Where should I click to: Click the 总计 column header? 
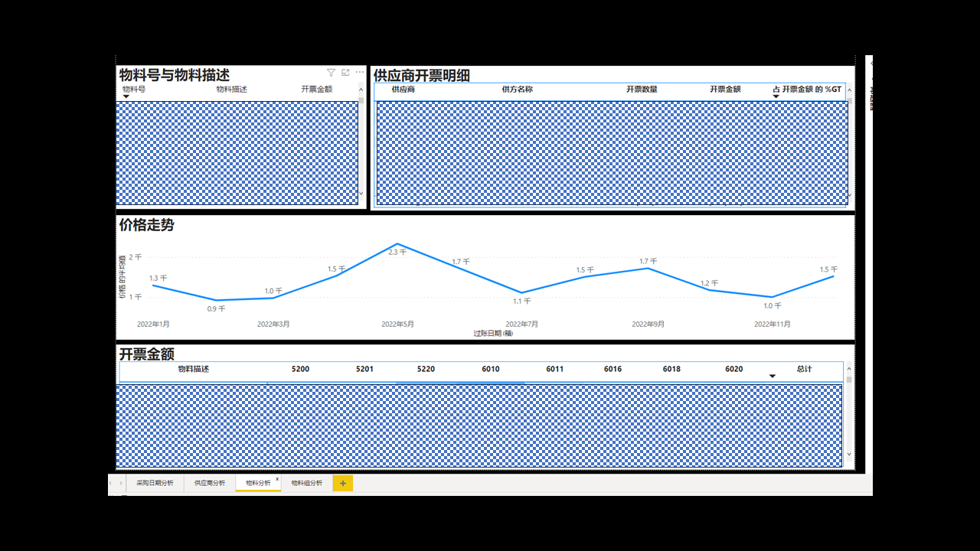(x=804, y=369)
